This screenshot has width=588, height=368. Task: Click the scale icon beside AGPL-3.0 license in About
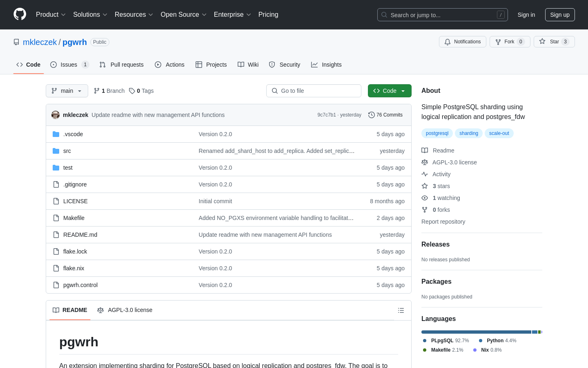(425, 162)
